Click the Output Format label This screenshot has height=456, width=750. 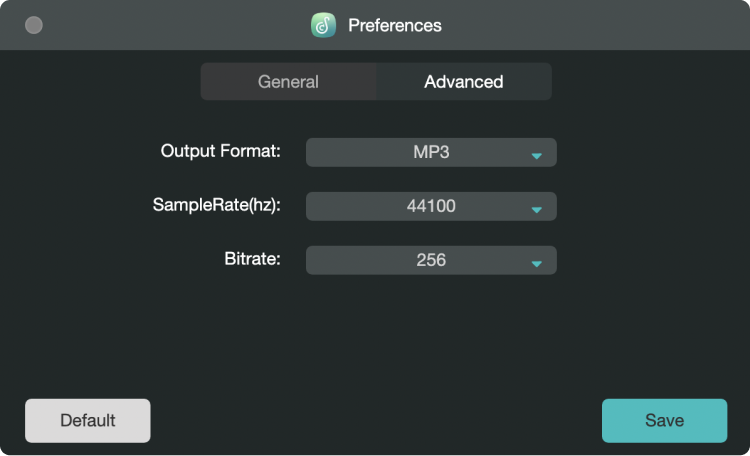pos(221,151)
